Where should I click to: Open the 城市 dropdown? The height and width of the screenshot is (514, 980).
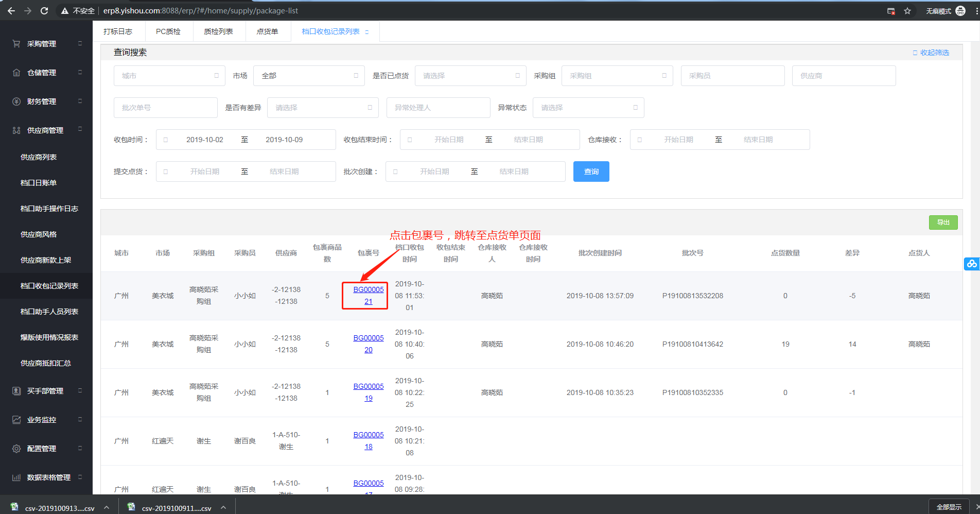coord(169,76)
